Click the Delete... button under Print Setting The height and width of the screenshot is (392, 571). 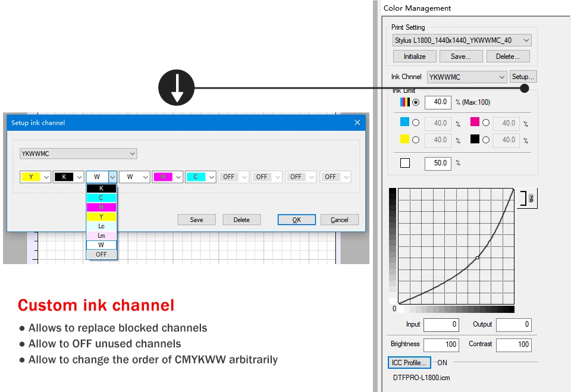[x=507, y=57]
